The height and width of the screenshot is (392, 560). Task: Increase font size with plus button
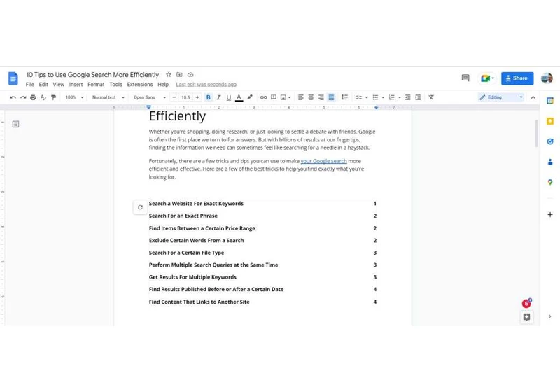197,97
